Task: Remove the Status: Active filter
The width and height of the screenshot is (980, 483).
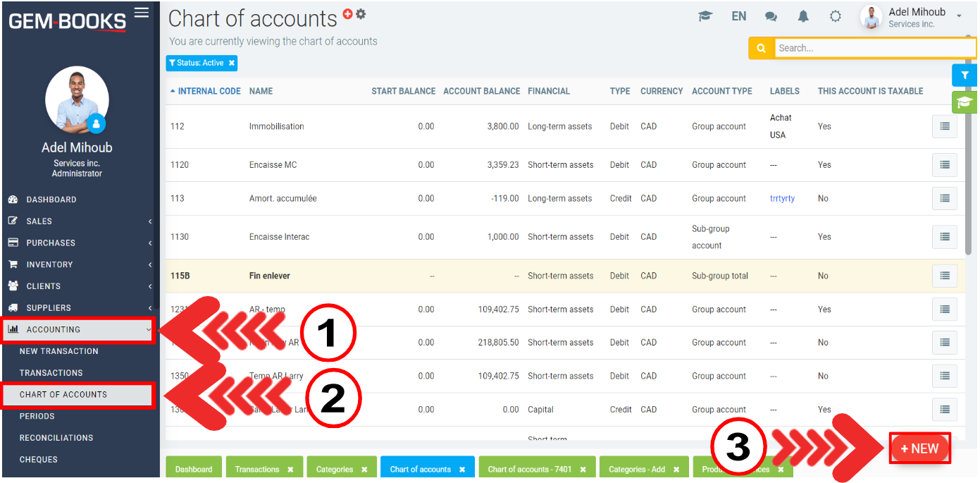Action: point(232,63)
